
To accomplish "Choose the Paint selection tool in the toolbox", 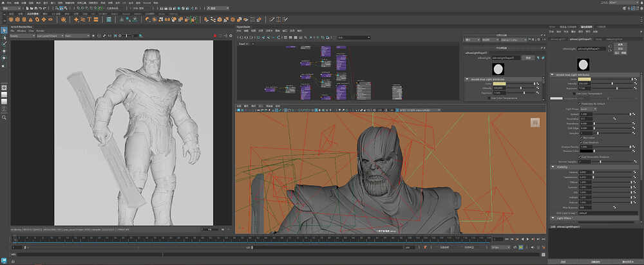I will coord(4,44).
